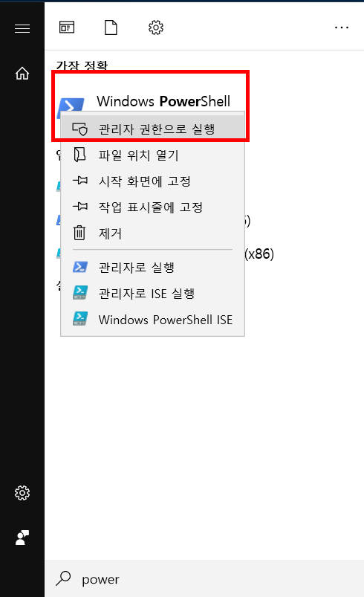Select the Documents filter icon at top
Image resolution: width=364 pixels, height=597 pixels.
(x=111, y=28)
